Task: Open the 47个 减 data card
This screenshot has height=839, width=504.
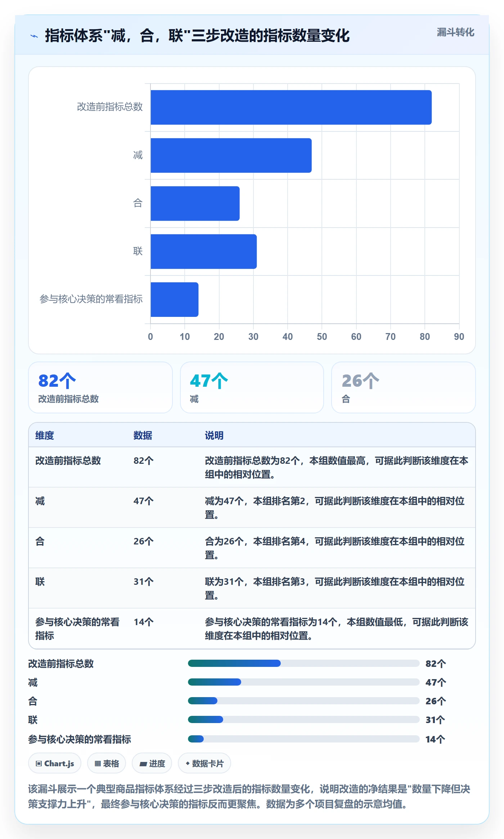Action: coord(252,387)
